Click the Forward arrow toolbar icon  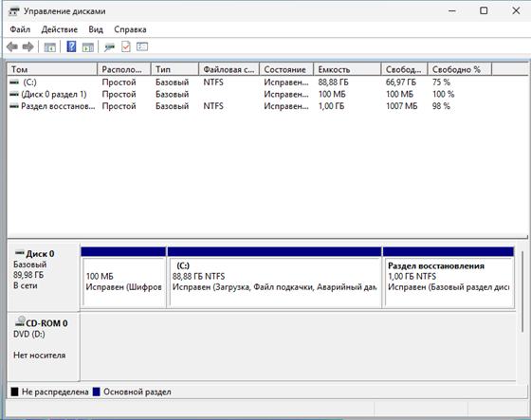coord(28,46)
